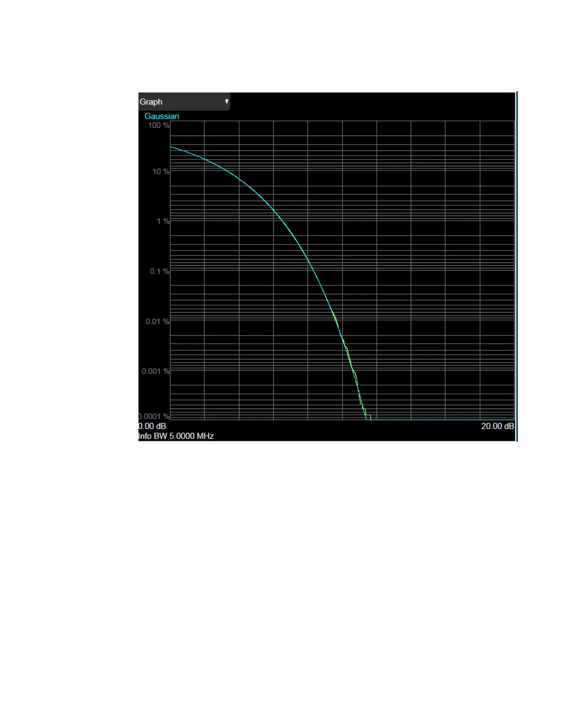Click the 10 % axis label
Image resolution: width=563 pixels, height=728 pixels.
161,171
